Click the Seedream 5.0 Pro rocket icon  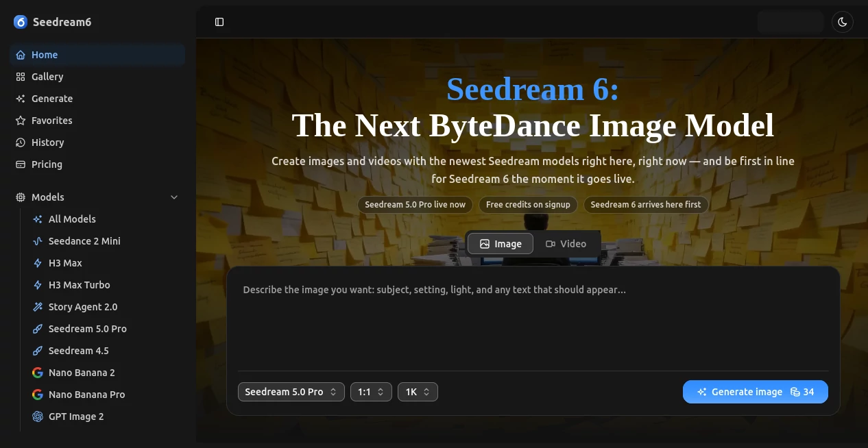tap(38, 329)
